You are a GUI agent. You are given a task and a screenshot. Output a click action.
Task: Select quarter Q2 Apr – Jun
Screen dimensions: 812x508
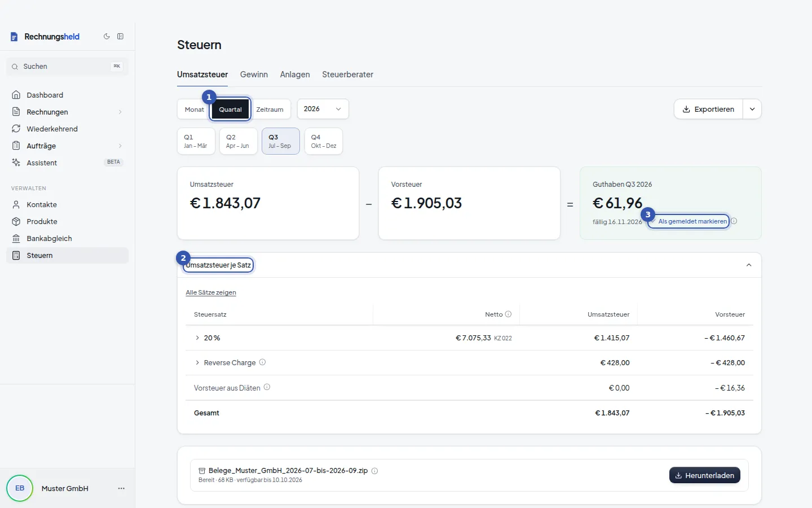pos(238,141)
